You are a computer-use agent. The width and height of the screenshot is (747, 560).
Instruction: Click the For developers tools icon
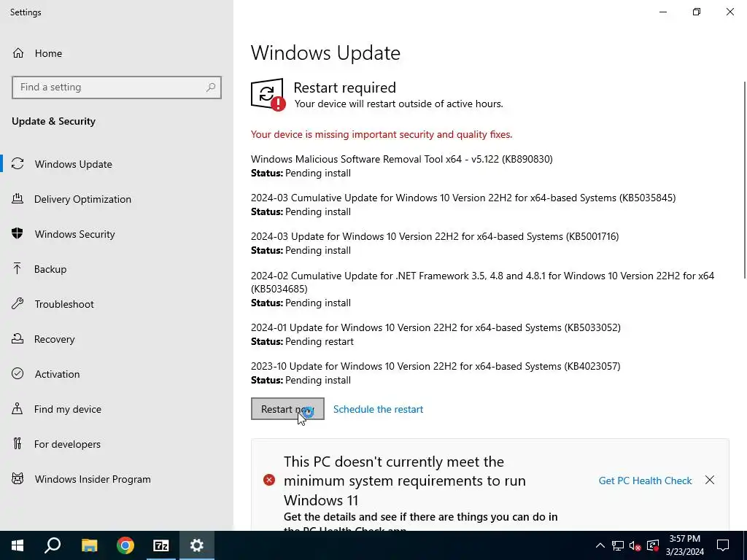click(x=18, y=444)
